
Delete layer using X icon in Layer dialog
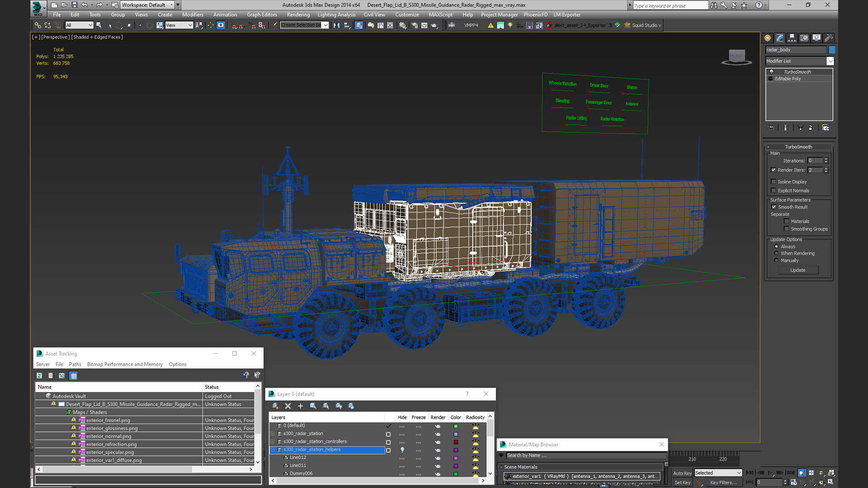[288, 406]
